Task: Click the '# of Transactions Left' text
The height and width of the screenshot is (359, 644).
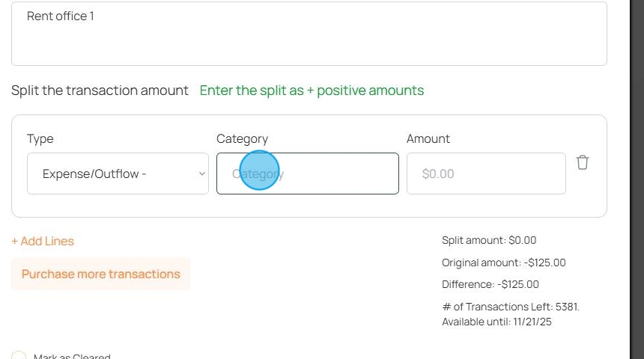Action: [x=511, y=307]
